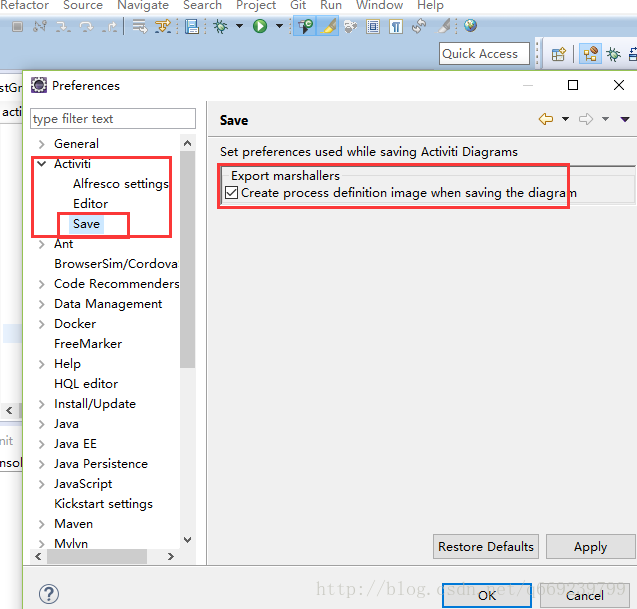The width and height of the screenshot is (637, 609).
Task: Expand the General preferences node
Action: (41, 144)
